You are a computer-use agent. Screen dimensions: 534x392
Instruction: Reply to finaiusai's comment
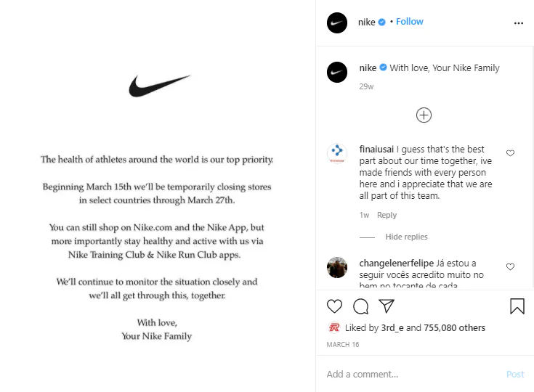[x=387, y=215]
